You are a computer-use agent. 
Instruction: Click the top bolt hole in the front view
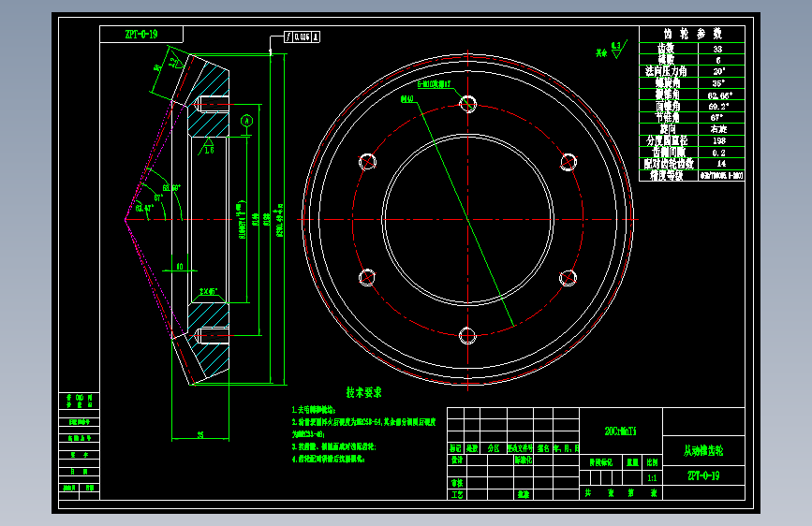[x=467, y=104]
